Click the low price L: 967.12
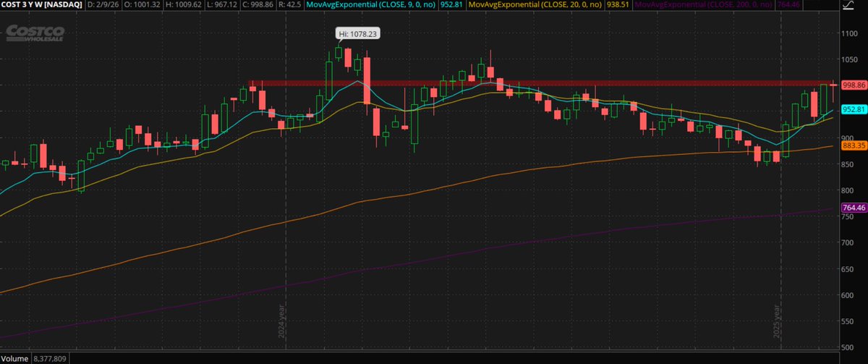Screen dimensions: 868x364 (222, 5)
